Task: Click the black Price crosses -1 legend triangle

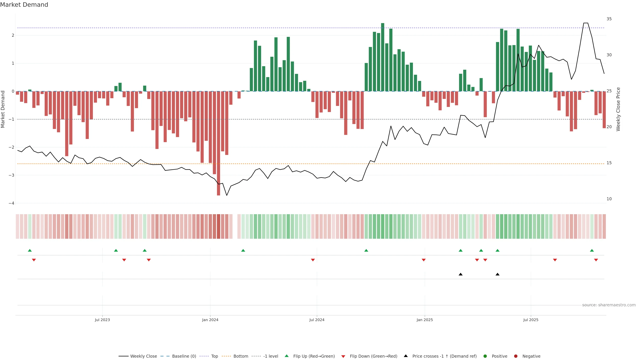Action: tap(406, 356)
